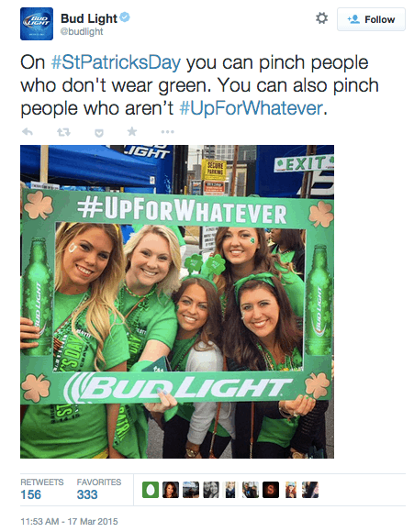The width and height of the screenshot is (414, 532).
Task: Expand the tweet's attached photo
Action: point(177,302)
